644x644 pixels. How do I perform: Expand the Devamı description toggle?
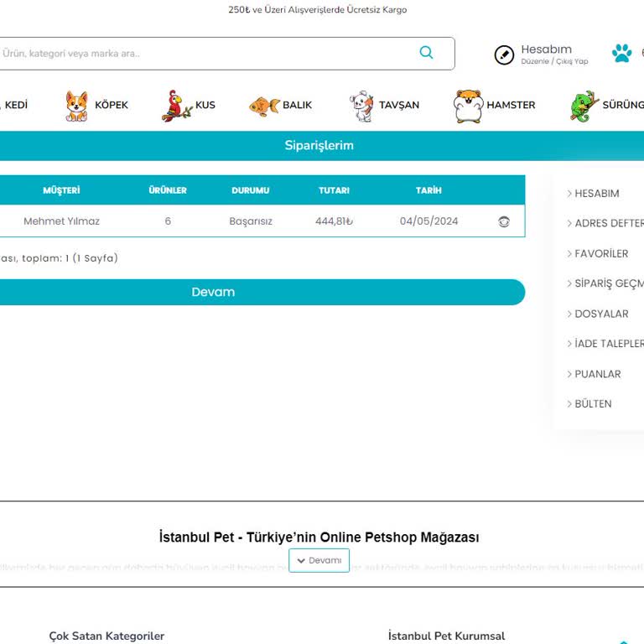(319, 560)
